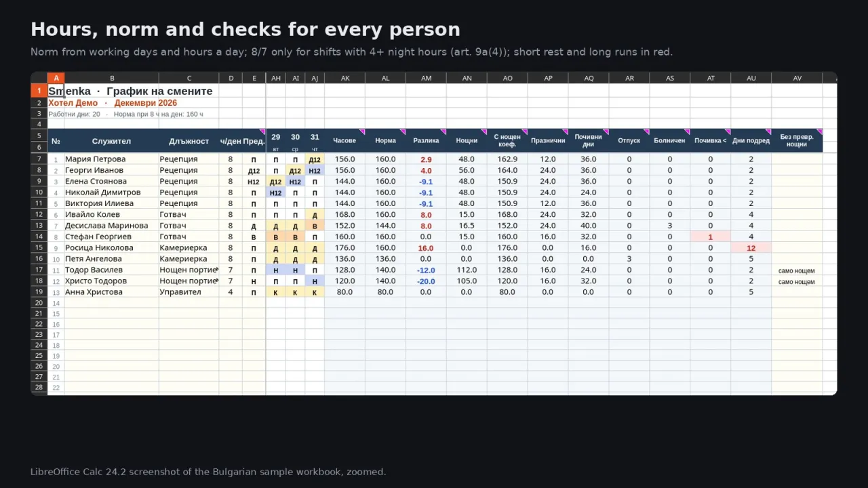The image size is (868, 488).
Task: Click the red 16.0 difference for Росица Николова
Action: click(426, 248)
